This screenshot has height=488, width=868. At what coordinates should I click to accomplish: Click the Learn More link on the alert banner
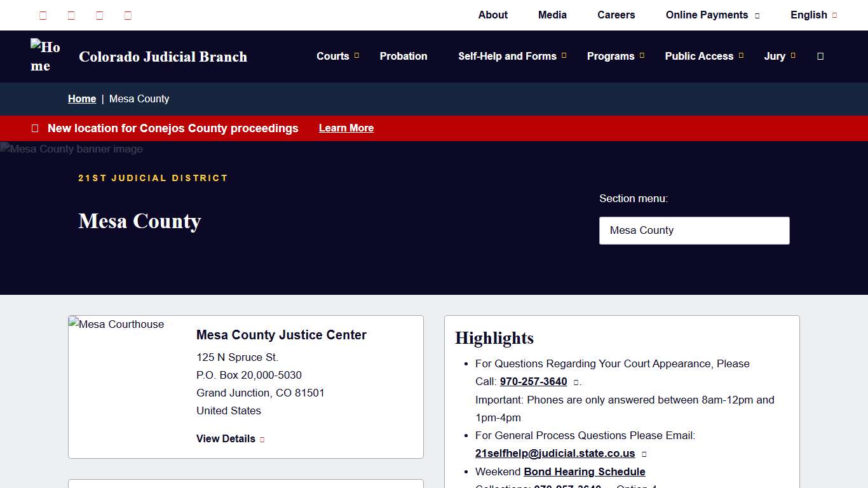coord(346,128)
